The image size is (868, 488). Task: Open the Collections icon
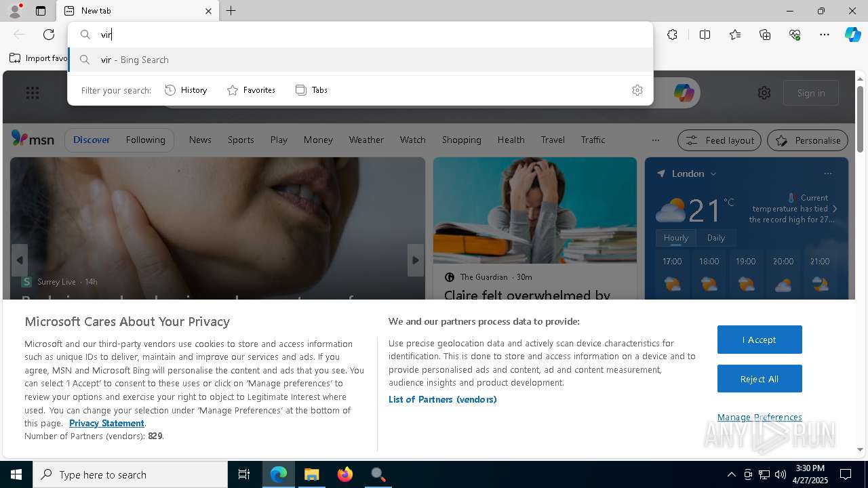765,35
